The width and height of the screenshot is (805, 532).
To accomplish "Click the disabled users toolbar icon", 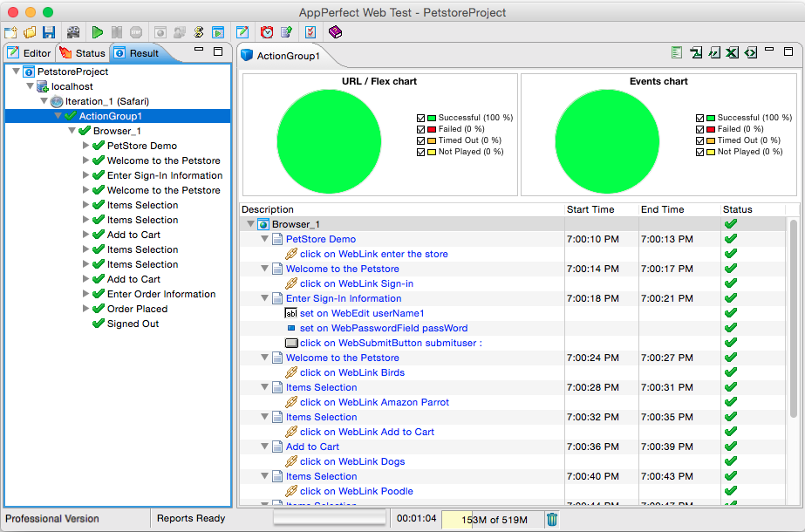I will (179, 32).
